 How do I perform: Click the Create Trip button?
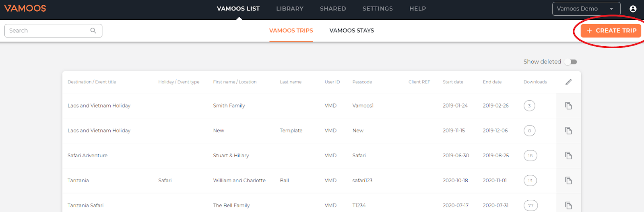point(611,31)
